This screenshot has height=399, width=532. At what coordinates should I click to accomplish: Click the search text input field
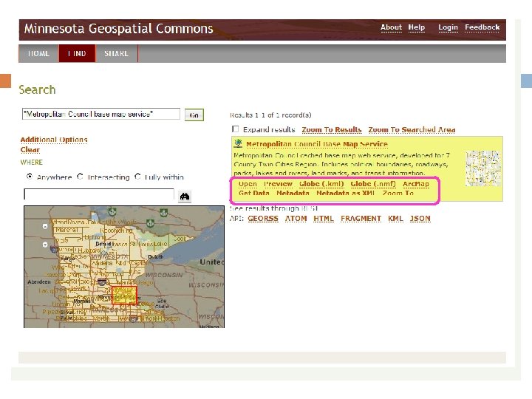coord(101,114)
